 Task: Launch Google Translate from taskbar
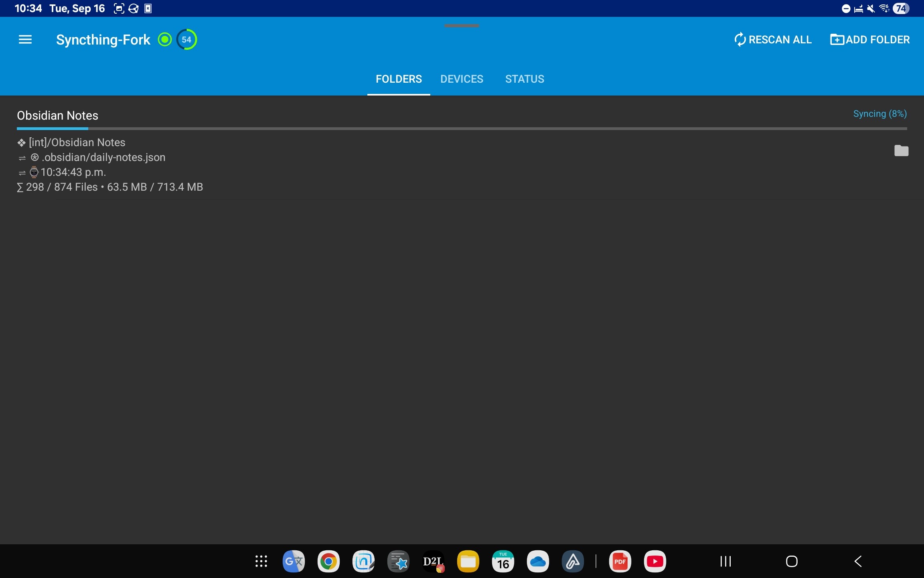pyautogui.click(x=294, y=561)
